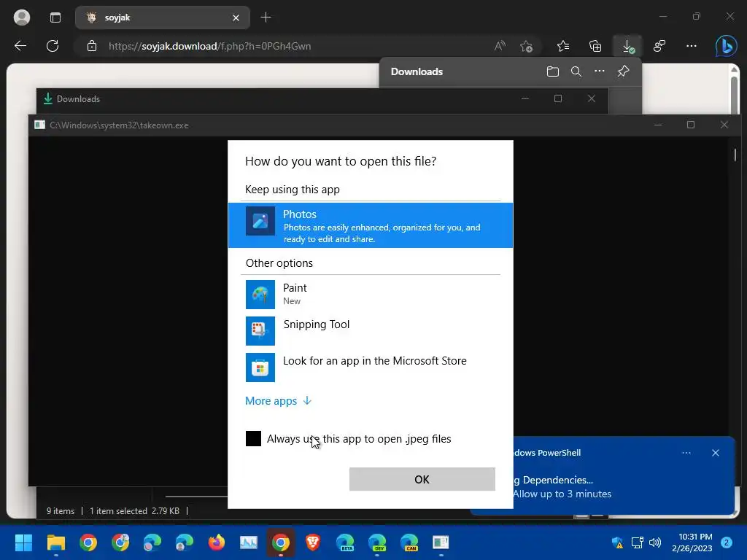
Task: Search downloads in the Downloads panel
Action: tap(576, 71)
